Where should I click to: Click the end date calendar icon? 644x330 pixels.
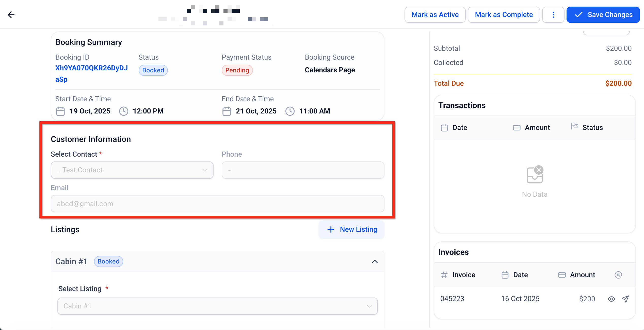coord(227,111)
